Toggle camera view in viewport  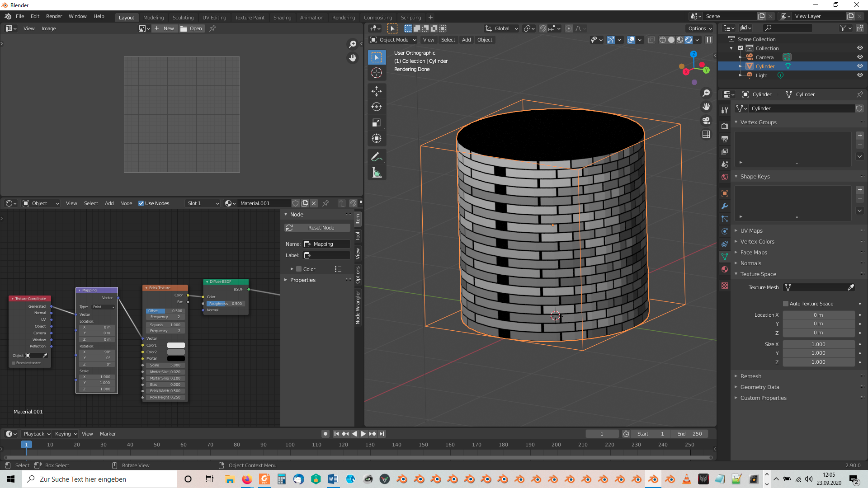coord(706,121)
